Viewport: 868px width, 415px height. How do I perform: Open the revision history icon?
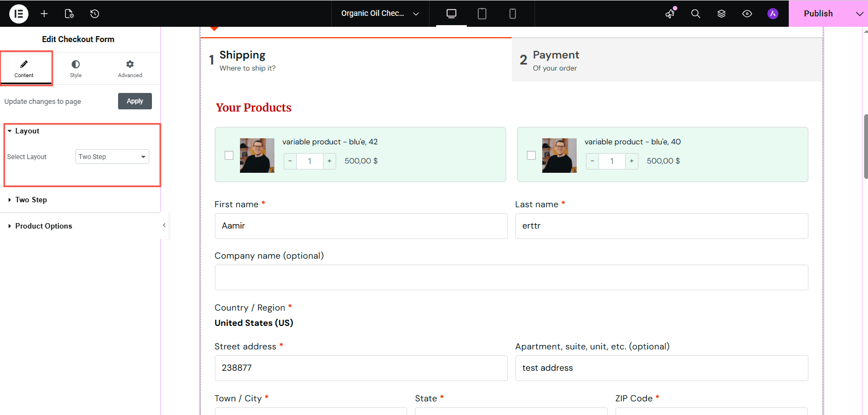tap(95, 14)
